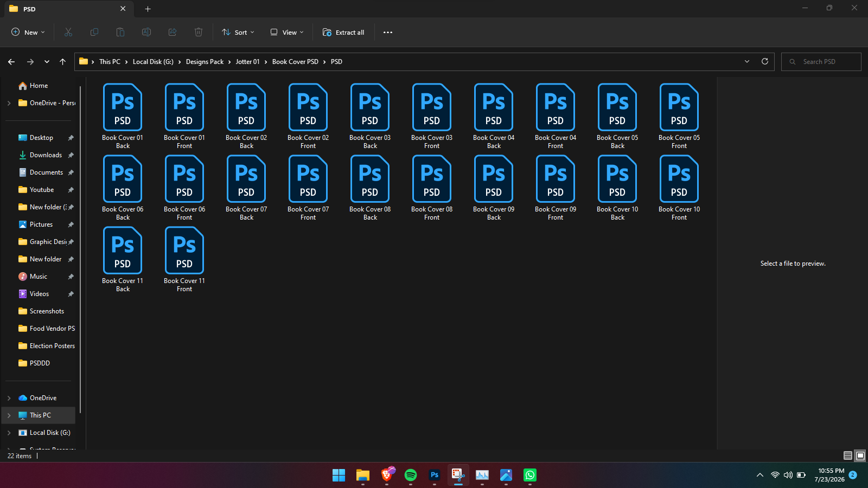The width and height of the screenshot is (868, 488).
Task: Show hidden system tray icons
Action: pos(760,476)
